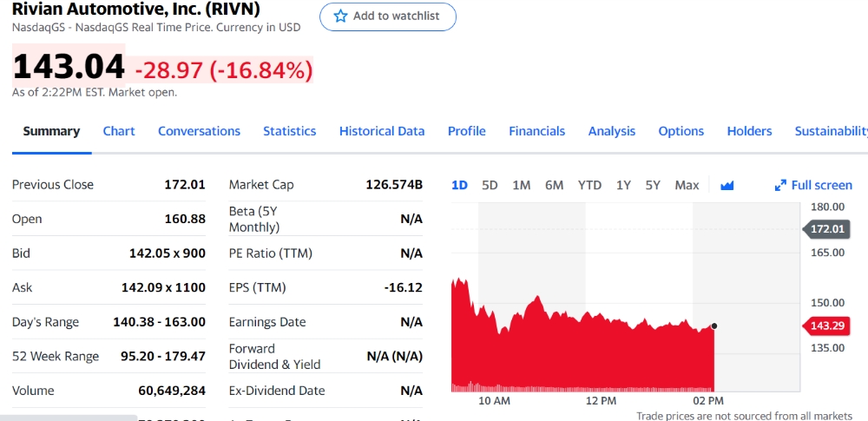Select the Max chart range
The height and width of the screenshot is (421, 868).
[687, 186]
